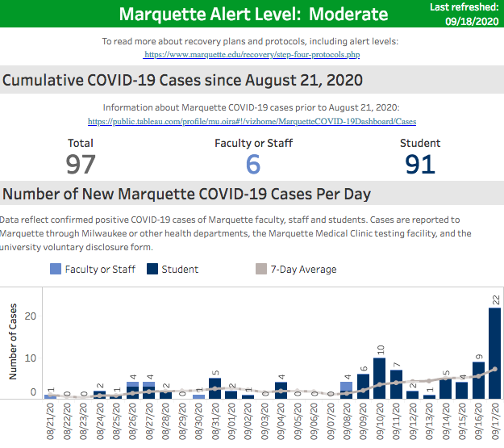Viewport: 504px width, 448px height.
Task: Click the 09/04/20 bar showing 4 cases
Action: [x=281, y=391]
